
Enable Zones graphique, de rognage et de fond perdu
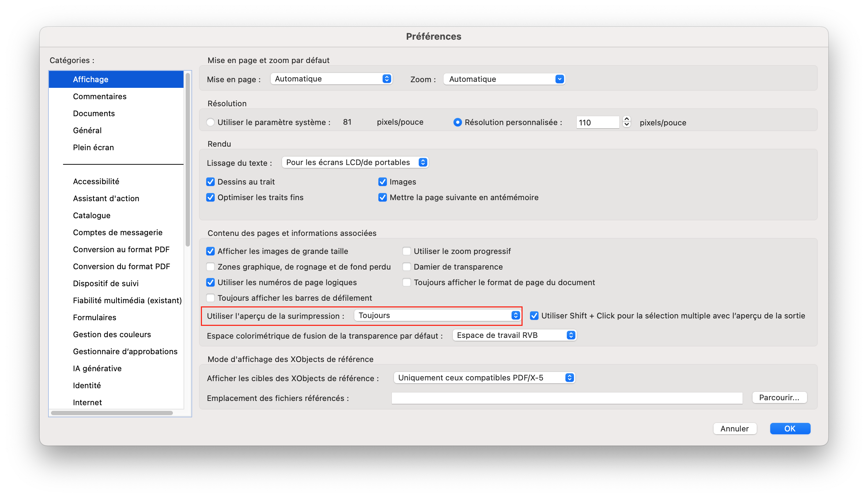tap(210, 267)
